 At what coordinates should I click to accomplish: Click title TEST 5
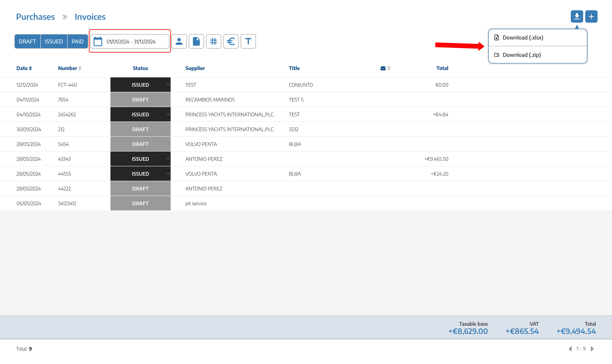click(x=296, y=100)
